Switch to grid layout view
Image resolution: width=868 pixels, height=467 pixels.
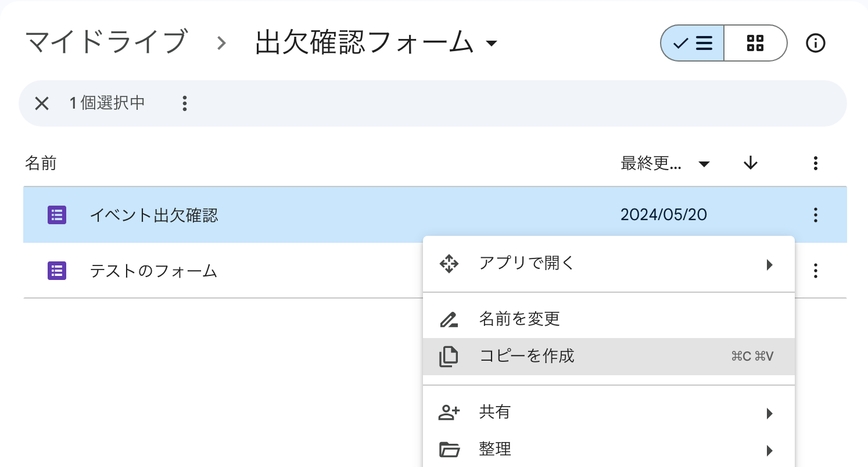755,43
